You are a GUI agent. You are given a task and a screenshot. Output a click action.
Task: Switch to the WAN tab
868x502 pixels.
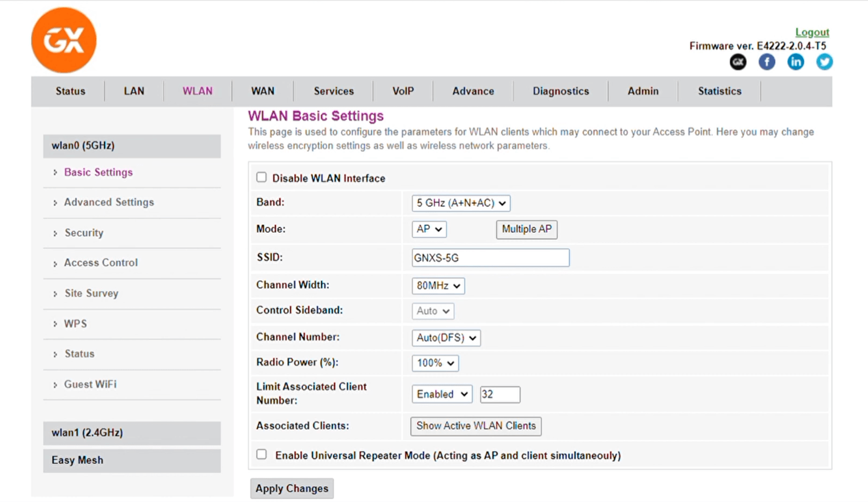263,91
